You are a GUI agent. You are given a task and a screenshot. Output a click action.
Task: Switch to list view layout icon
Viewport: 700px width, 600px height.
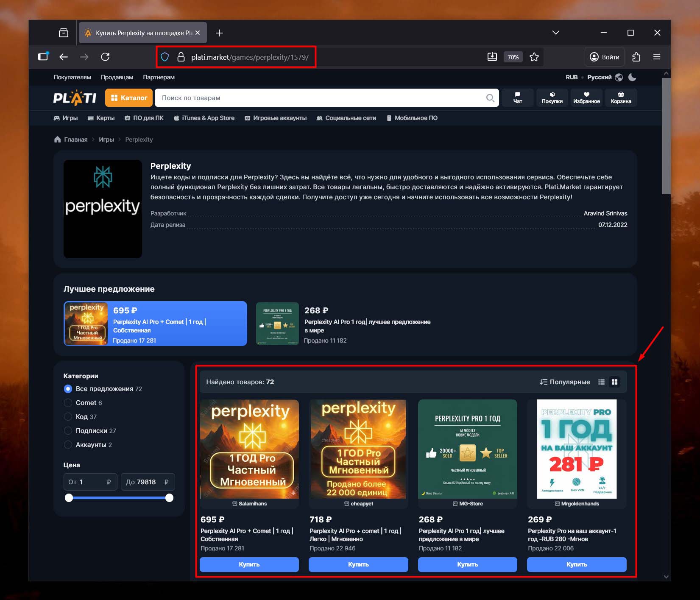point(601,382)
